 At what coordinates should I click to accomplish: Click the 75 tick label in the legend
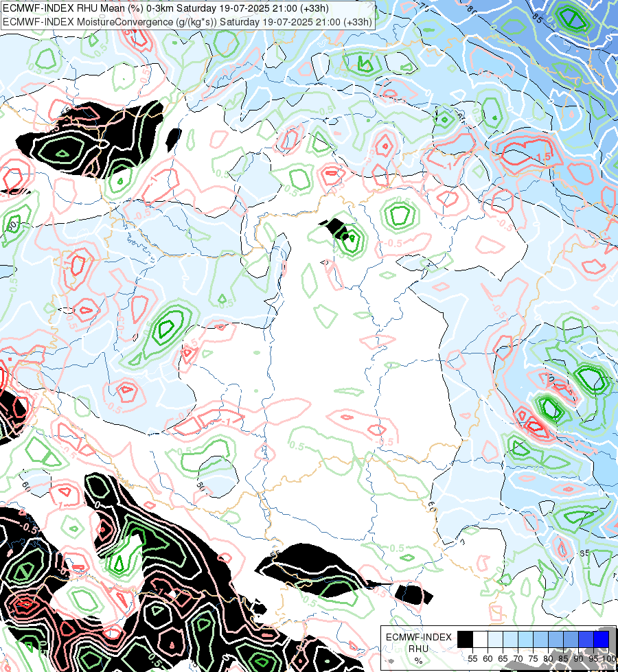[533, 659]
